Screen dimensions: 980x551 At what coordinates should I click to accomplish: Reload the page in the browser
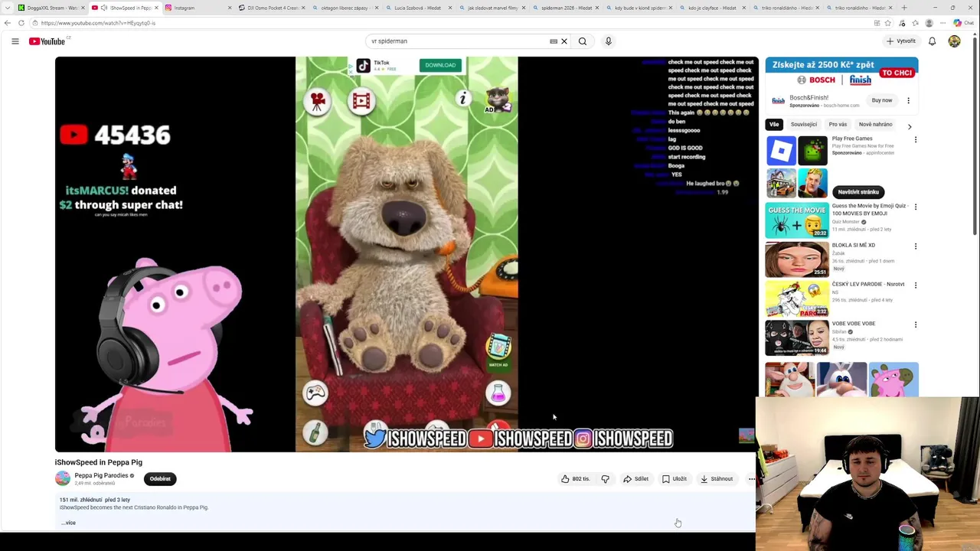[x=21, y=23]
